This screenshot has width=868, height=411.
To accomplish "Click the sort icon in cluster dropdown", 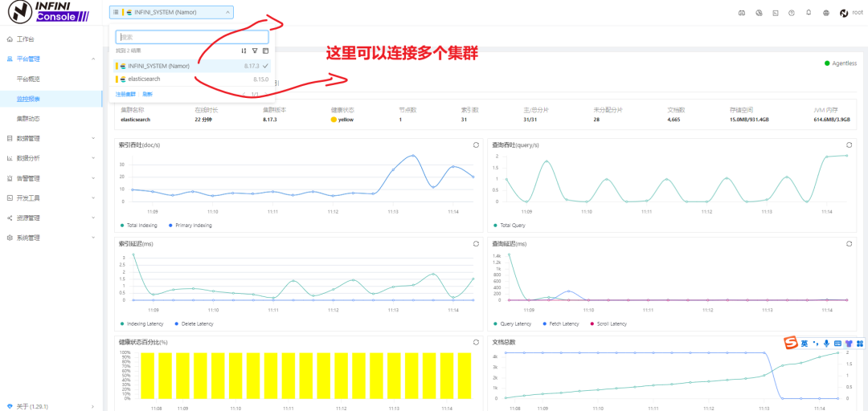I will pos(244,51).
